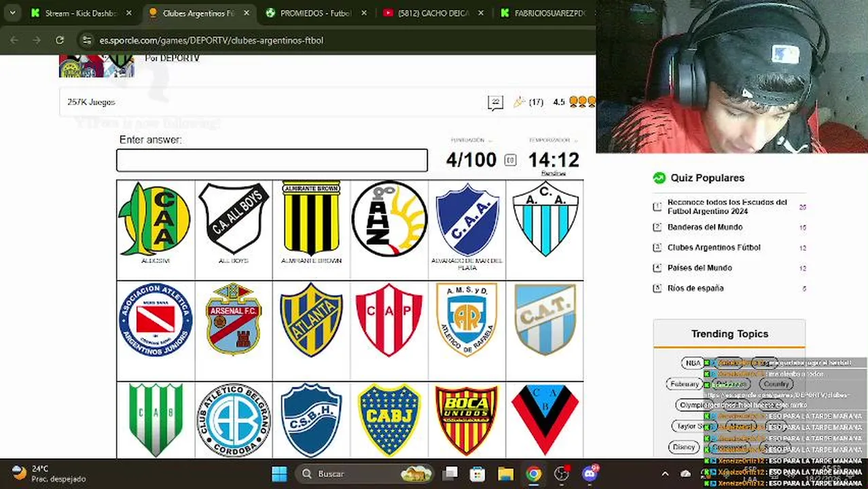Viewport: 868px width, 489px height.
Task: Click the red-striped C.A.P. crest
Action: [x=389, y=320]
